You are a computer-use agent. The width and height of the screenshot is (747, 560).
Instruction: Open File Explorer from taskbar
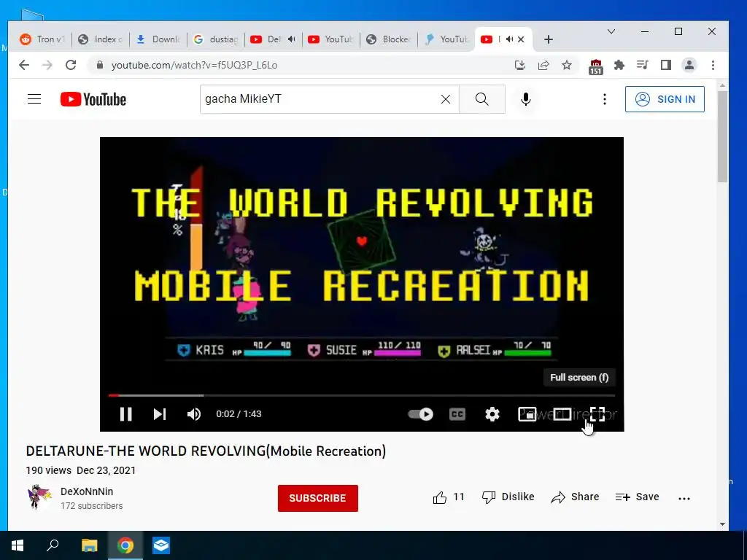click(89, 545)
